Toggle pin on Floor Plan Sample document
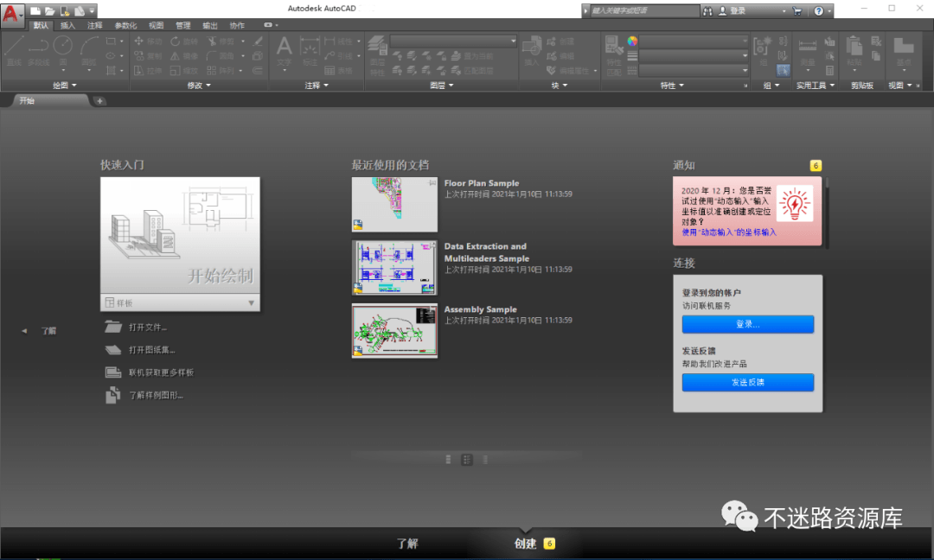This screenshot has width=934, height=560. 432,182
